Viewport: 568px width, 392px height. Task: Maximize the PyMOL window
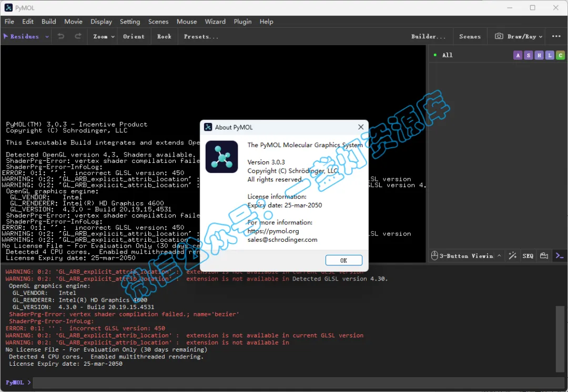(532, 7)
